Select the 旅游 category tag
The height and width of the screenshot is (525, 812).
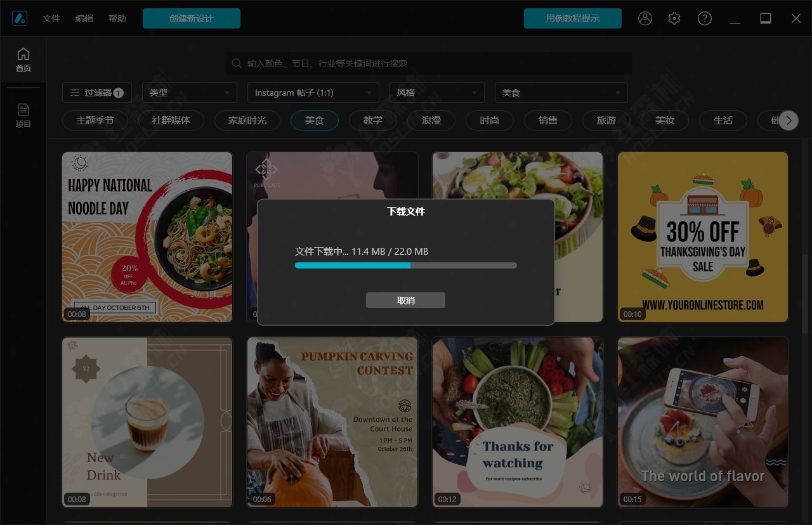pos(606,120)
